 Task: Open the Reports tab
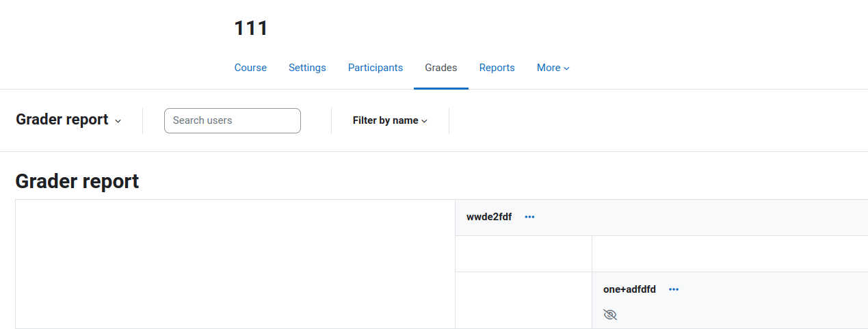(497, 68)
